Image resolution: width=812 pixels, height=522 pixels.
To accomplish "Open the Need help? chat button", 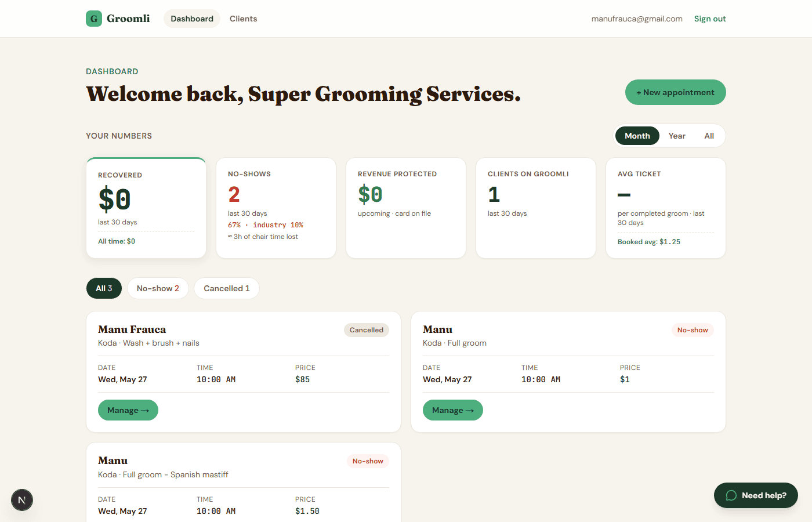I will [x=756, y=495].
